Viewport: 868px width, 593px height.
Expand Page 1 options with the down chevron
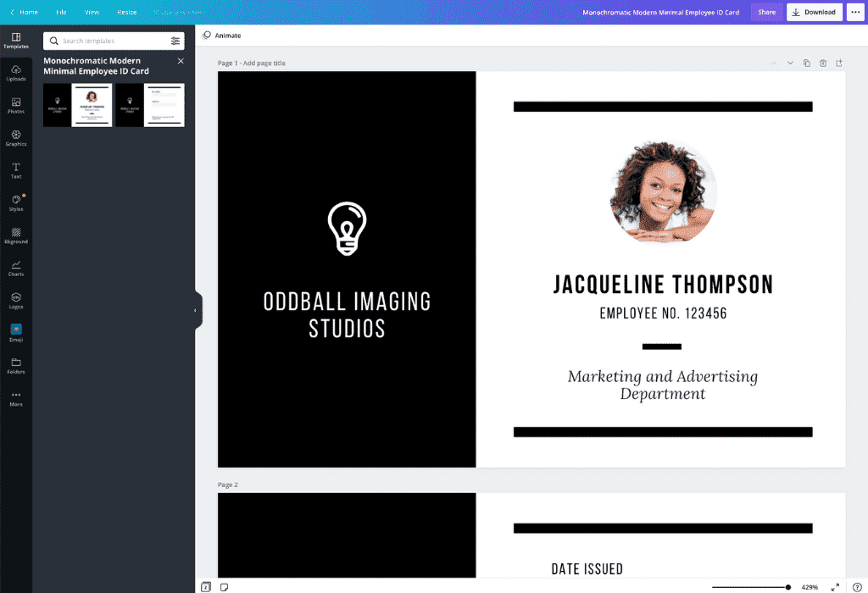(790, 63)
